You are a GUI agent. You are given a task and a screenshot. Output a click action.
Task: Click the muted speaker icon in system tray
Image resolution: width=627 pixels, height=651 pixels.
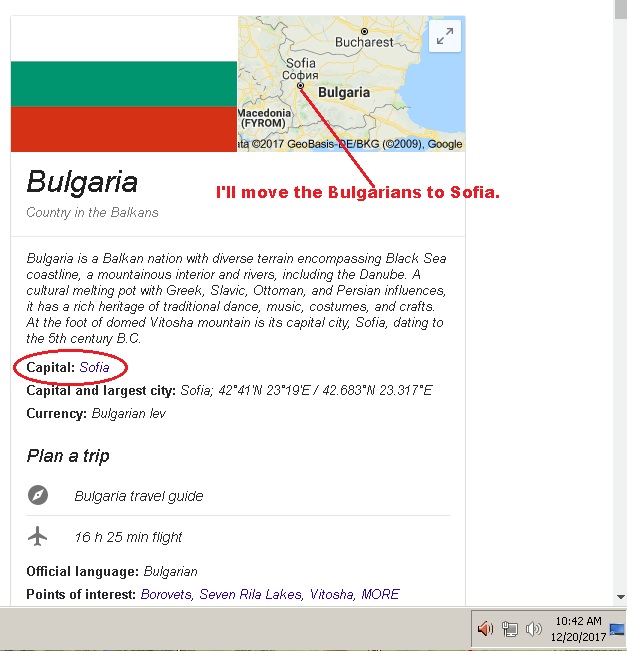[485, 629]
